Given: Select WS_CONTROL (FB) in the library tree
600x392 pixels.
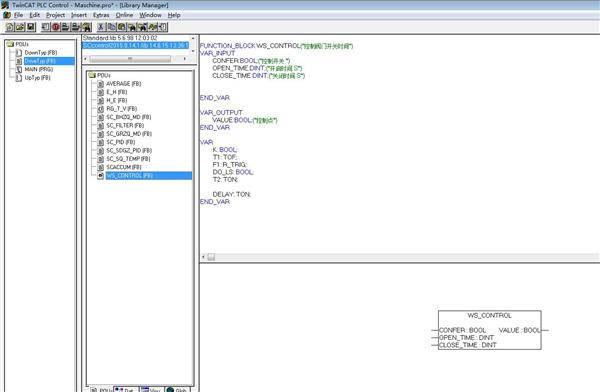Looking at the screenshot, I should 148,175.
